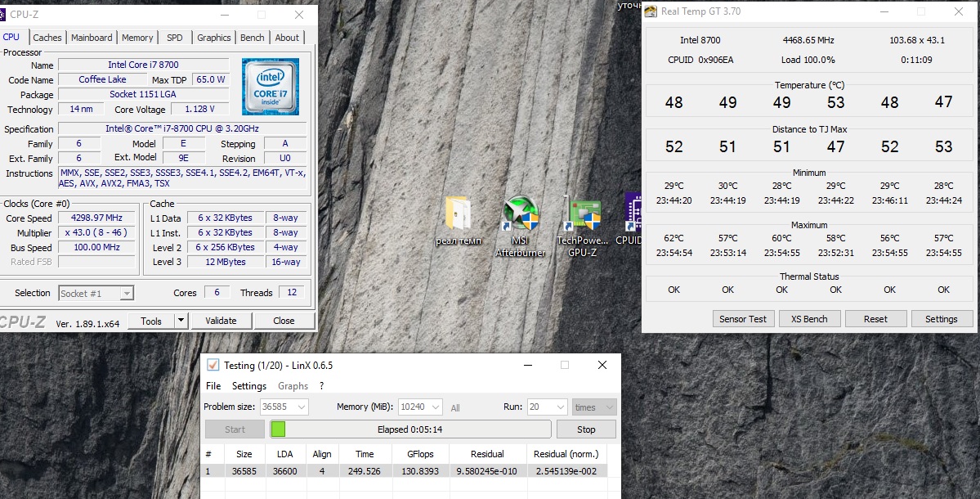Click the Level 3 12 MBytes cache value
The height and width of the screenshot is (499, 980).
226,262
